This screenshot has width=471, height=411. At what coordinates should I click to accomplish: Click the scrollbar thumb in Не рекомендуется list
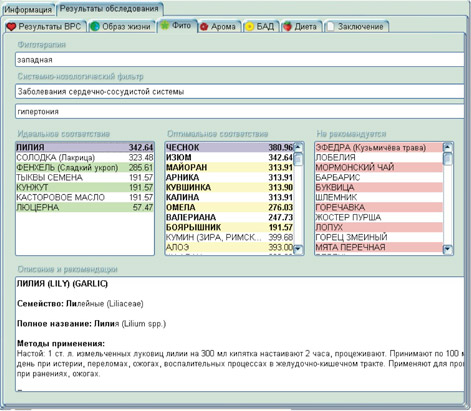coord(448,159)
